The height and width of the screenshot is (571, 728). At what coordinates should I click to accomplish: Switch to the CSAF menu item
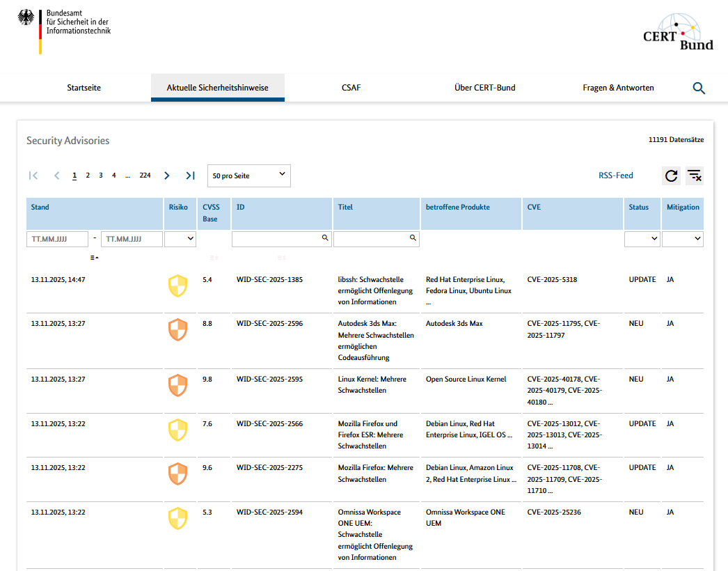tap(351, 88)
